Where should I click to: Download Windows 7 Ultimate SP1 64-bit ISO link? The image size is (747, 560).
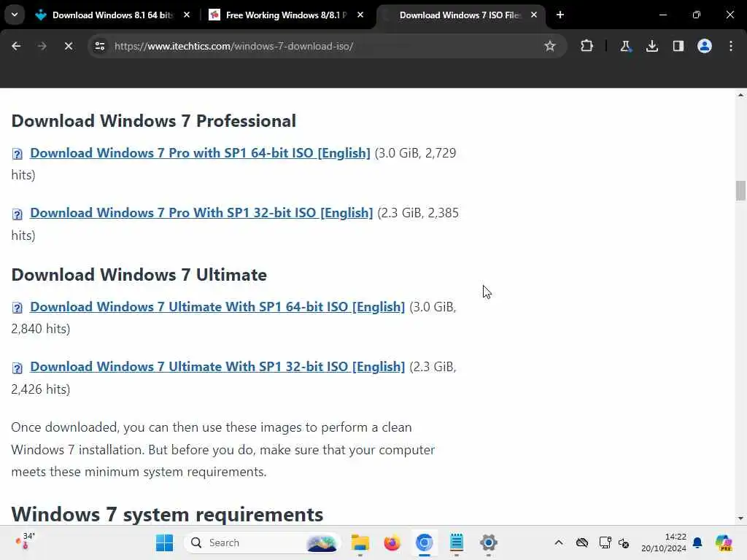(x=217, y=307)
